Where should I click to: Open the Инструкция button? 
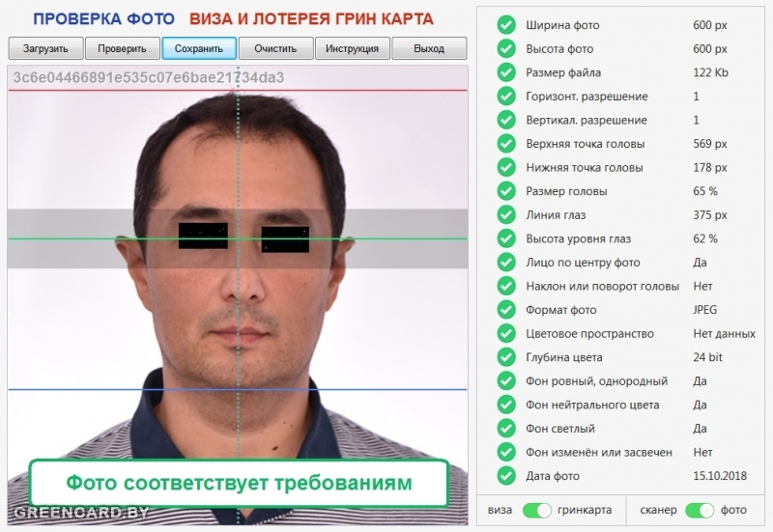click(352, 48)
